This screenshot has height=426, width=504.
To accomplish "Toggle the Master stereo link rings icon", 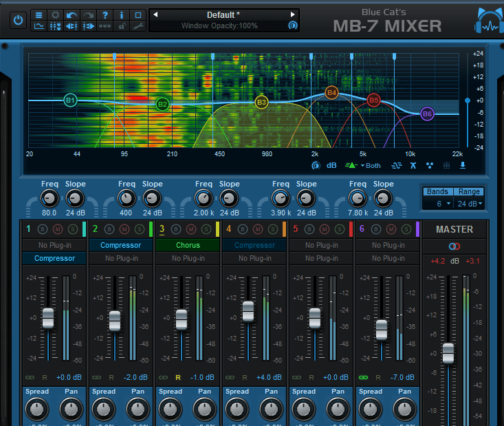I will point(454,247).
